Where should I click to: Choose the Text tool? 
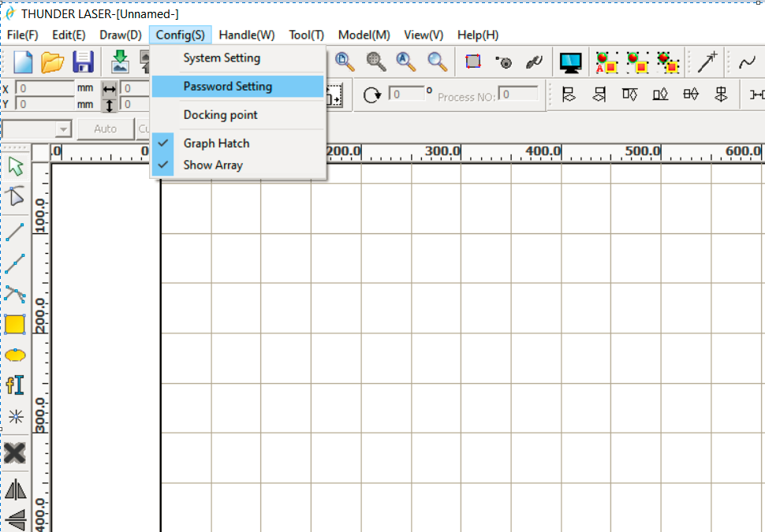[x=15, y=385]
